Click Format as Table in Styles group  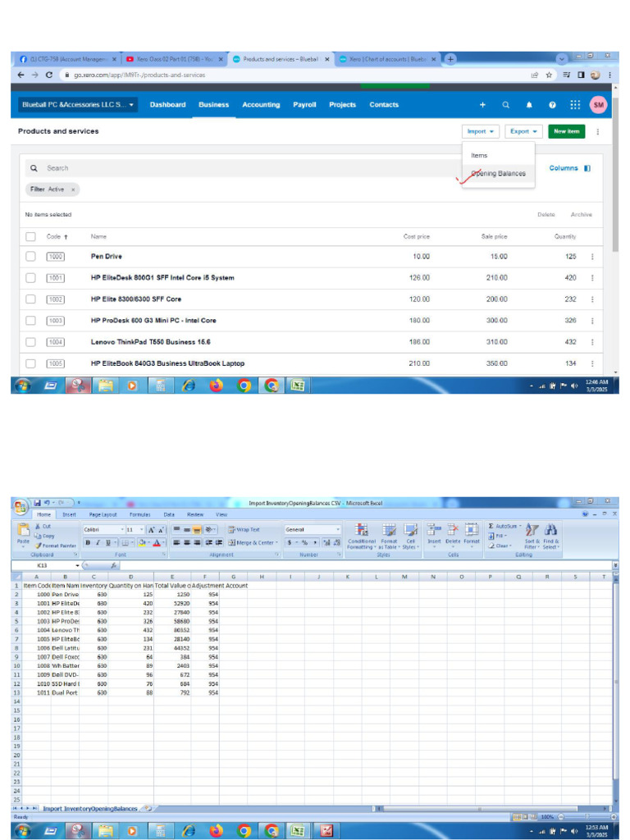[x=390, y=536]
